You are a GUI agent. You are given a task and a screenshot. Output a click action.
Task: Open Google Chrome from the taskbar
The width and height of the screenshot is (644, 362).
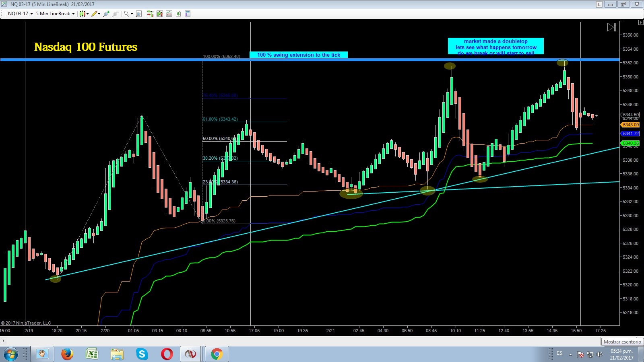tap(217, 354)
